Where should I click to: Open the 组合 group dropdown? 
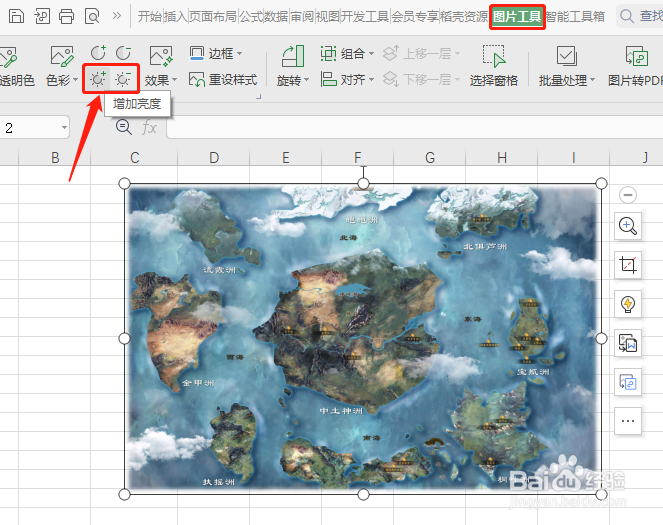point(348,53)
